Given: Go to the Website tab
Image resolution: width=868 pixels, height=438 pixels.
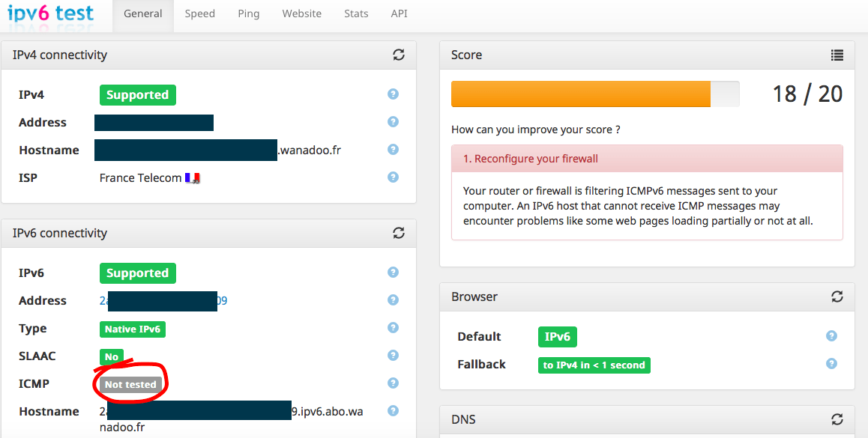Looking at the screenshot, I should [x=301, y=13].
